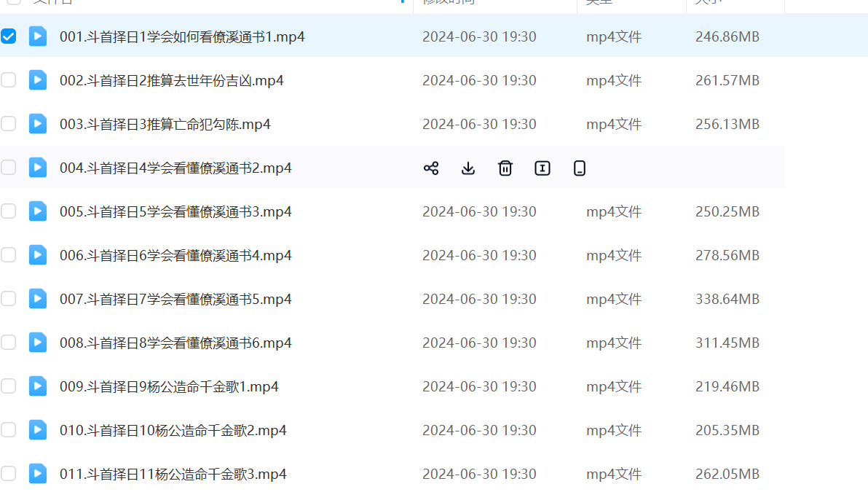Click the 338.64MB size cell
The height and width of the screenshot is (492, 868).
[x=727, y=299]
